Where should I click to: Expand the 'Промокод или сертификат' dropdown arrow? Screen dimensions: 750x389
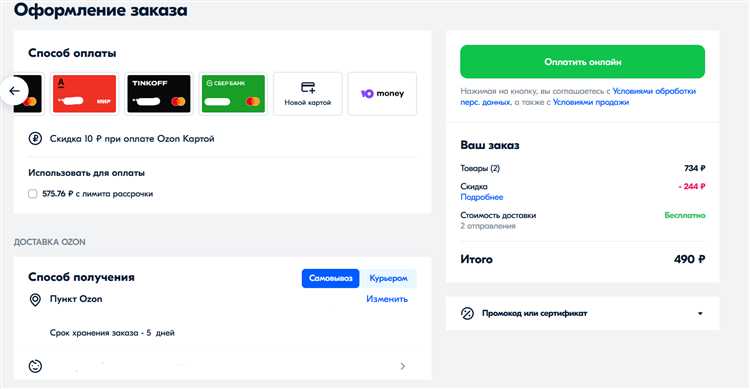point(700,313)
